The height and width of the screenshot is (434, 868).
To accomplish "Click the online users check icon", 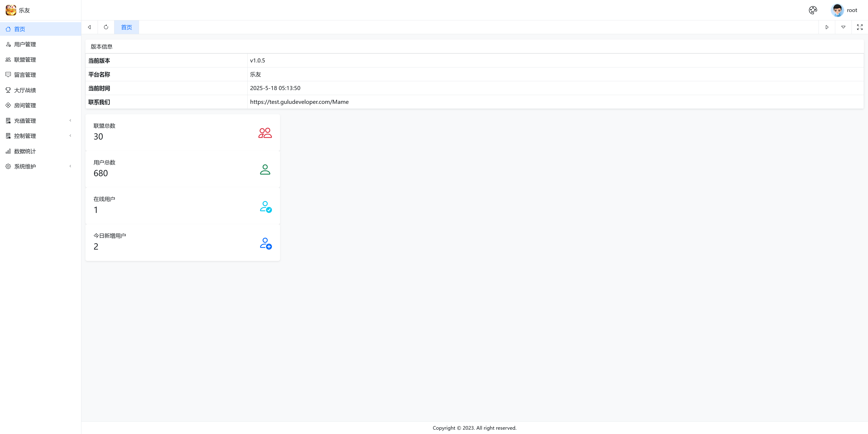I will (x=266, y=206).
